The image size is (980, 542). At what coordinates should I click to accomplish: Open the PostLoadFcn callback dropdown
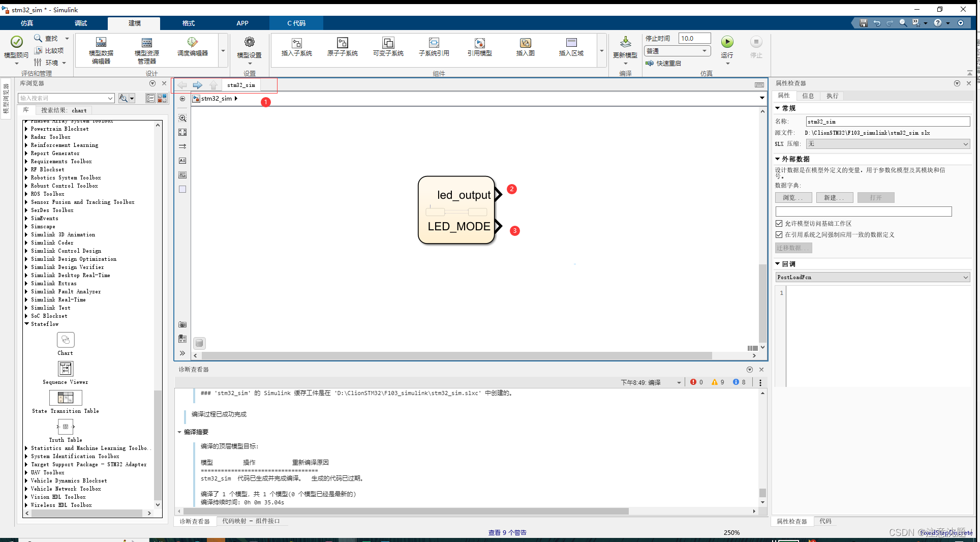pos(873,277)
